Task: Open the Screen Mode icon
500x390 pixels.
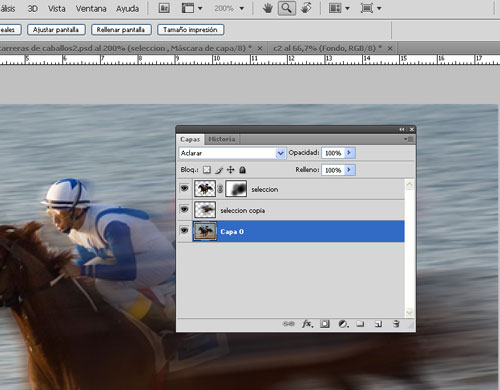Action: pyautogui.click(x=367, y=8)
